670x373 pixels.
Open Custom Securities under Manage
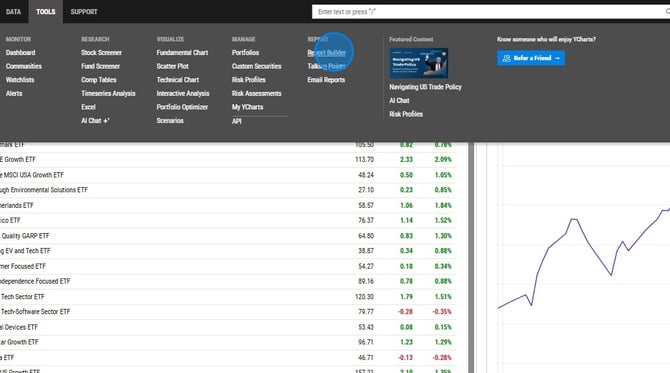point(256,66)
